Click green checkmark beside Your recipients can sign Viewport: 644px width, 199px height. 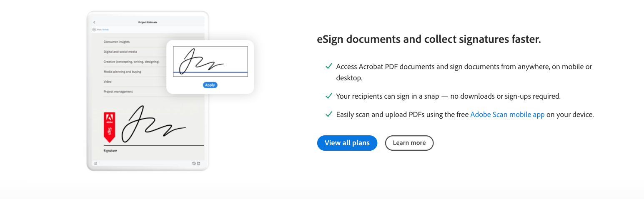pos(328,96)
